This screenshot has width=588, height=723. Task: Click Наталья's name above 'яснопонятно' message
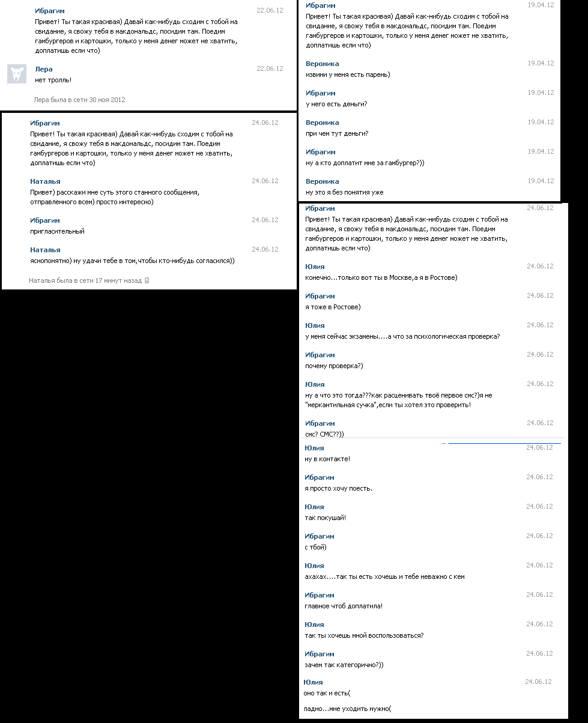click(45, 250)
